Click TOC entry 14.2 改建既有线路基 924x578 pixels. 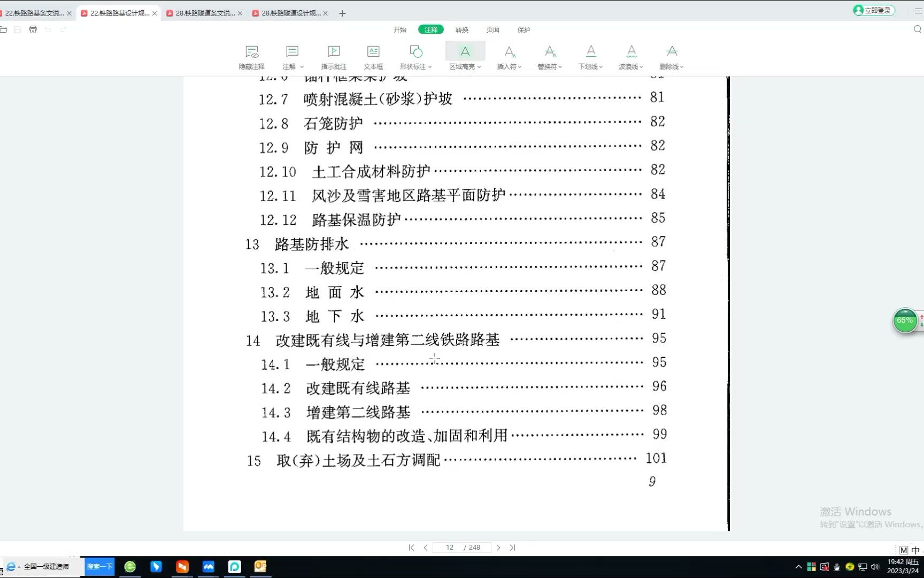pos(464,387)
